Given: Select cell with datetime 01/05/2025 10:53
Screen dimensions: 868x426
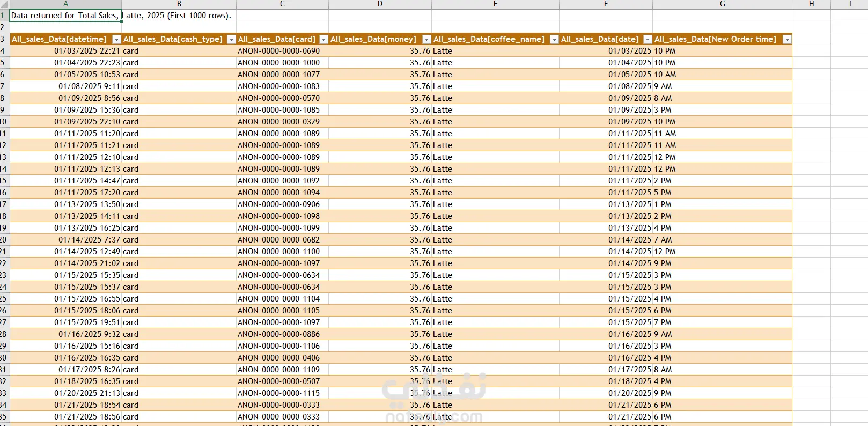Looking at the screenshot, I should click(x=66, y=75).
